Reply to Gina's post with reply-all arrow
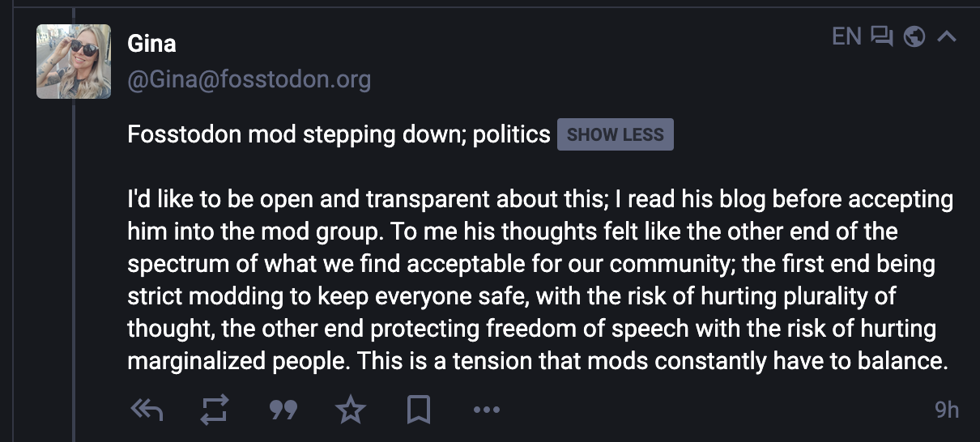This screenshot has width=980, height=442. coord(147,410)
